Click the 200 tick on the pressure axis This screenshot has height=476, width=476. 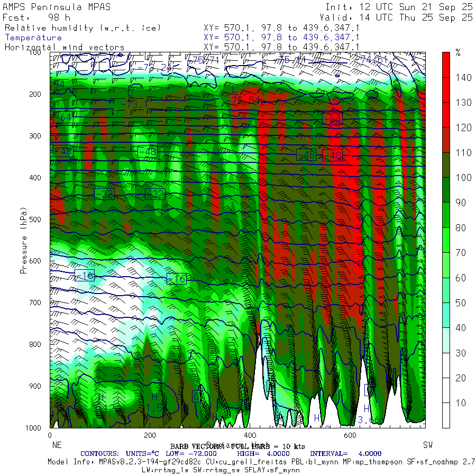(x=35, y=94)
